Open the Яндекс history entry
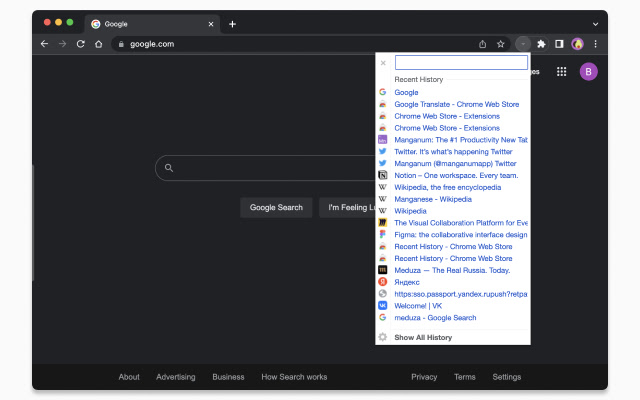 click(407, 282)
